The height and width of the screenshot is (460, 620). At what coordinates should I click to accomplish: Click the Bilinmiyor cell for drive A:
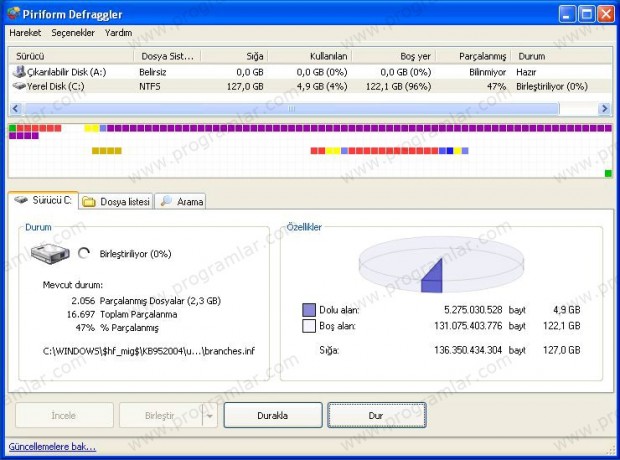[488, 72]
